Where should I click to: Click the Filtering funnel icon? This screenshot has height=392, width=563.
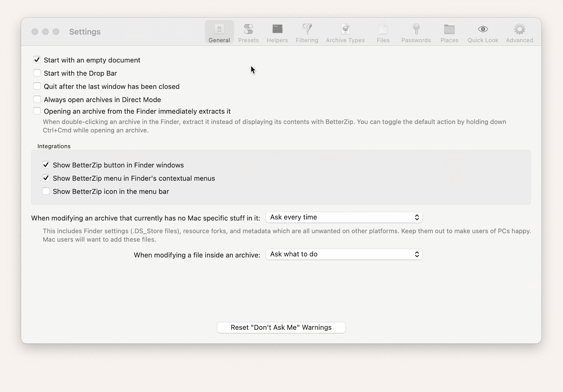pyautogui.click(x=307, y=32)
